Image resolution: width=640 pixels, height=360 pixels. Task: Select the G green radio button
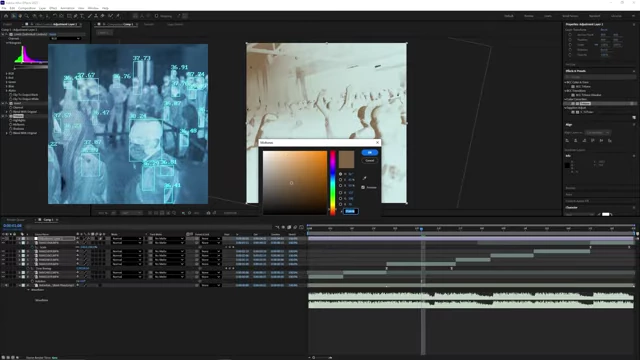pos(340,198)
